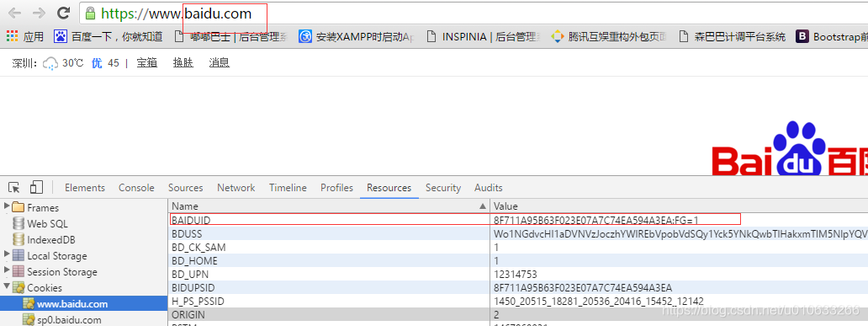Sort cookies by Name column header
The image size is (868, 326).
[x=329, y=206]
